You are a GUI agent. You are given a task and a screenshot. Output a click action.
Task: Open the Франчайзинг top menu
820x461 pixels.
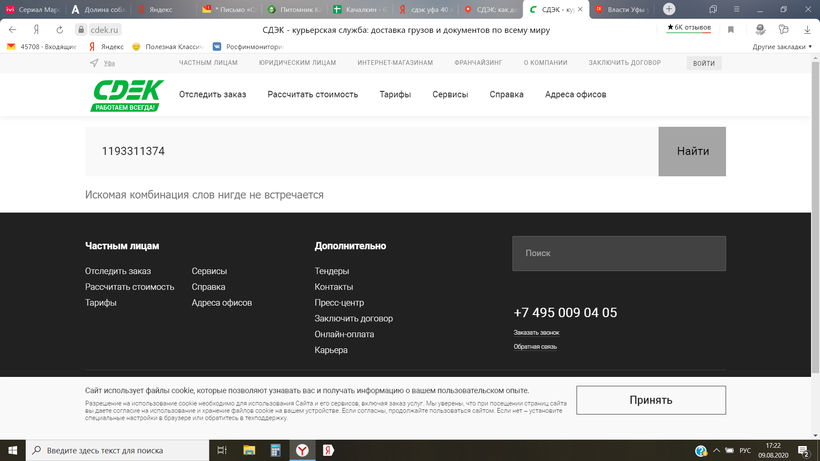coord(478,63)
